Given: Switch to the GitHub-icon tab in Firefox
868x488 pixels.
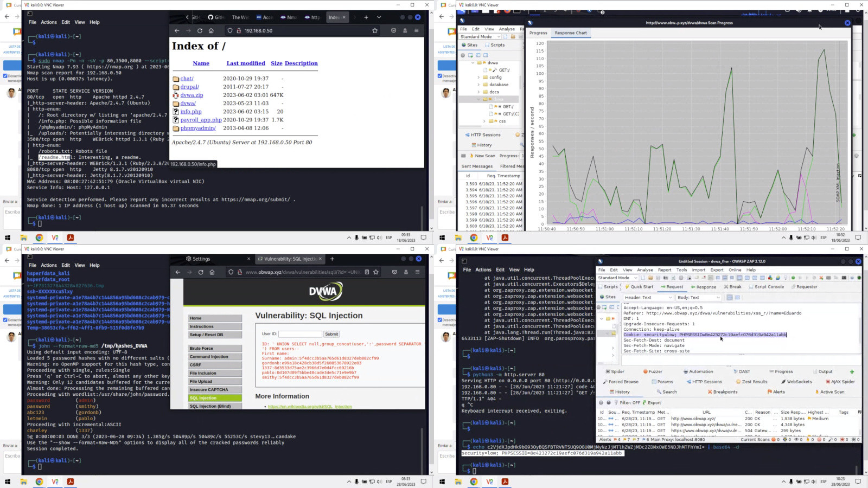Looking at the screenshot, I should 216,17.
